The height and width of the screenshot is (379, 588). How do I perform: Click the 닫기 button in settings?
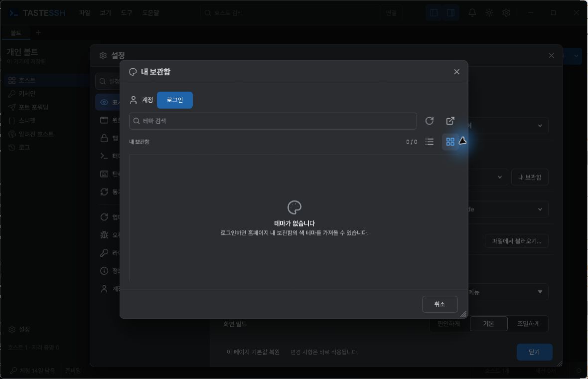pos(534,352)
